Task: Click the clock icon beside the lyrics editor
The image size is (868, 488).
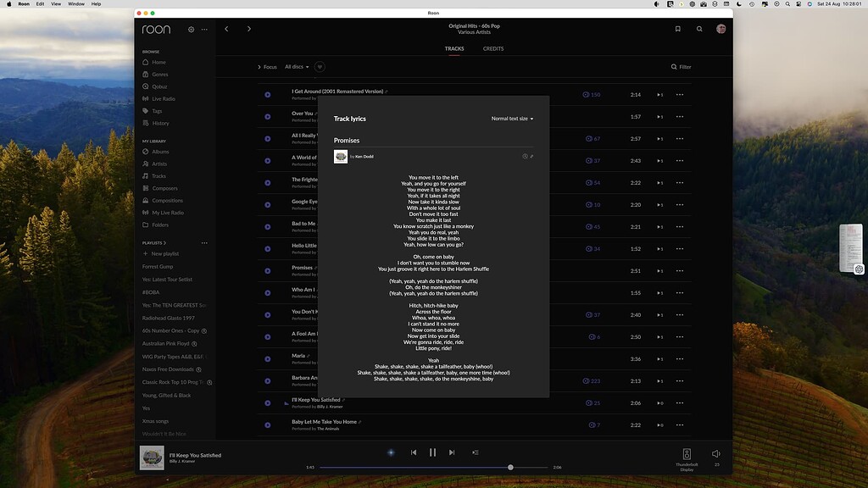Action: (524, 156)
